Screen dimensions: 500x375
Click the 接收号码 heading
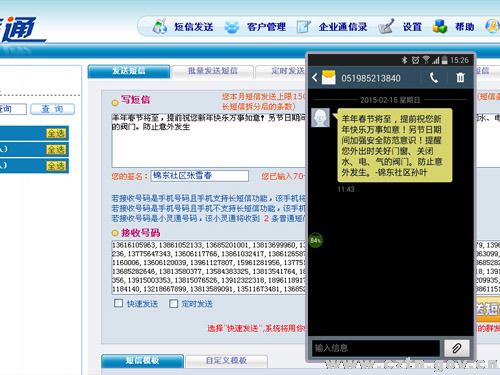(141, 233)
